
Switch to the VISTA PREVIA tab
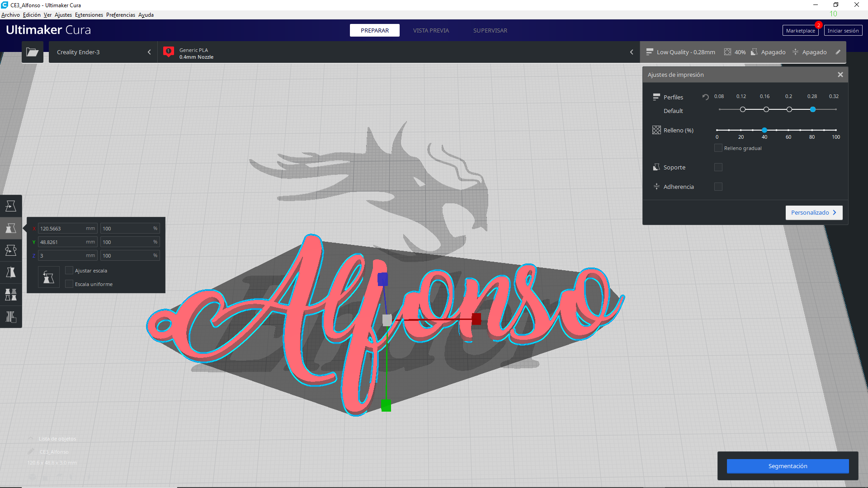click(x=431, y=30)
